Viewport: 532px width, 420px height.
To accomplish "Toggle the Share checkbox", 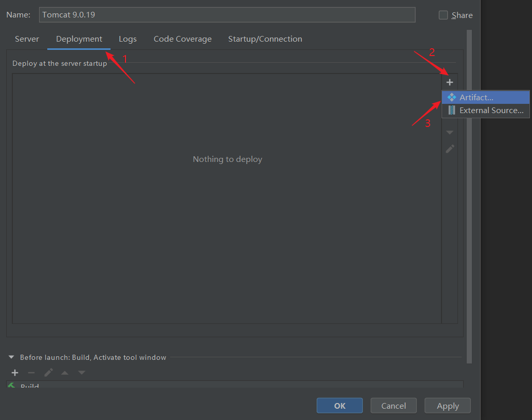I will (443, 15).
